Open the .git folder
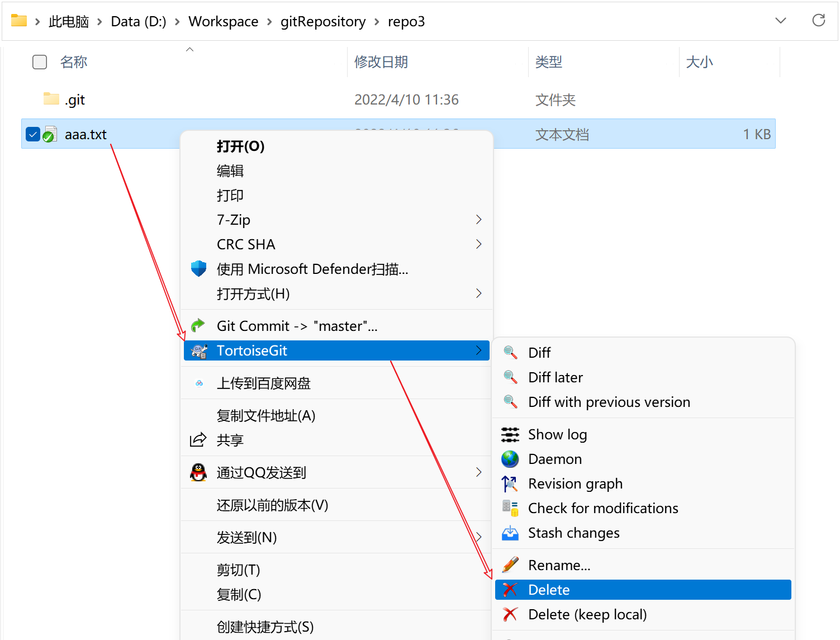Screen dimensions: 840x640 [x=75, y=100]
